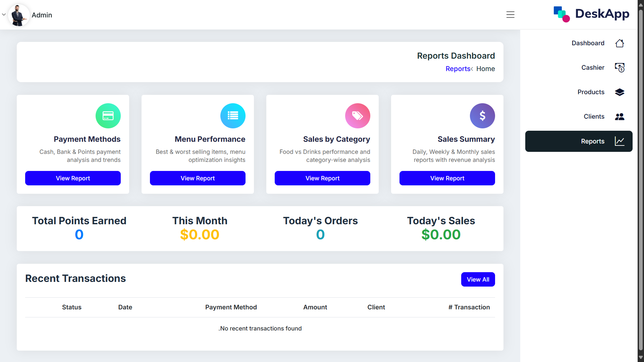Select the Clients menu item

(x=594, y=117)
